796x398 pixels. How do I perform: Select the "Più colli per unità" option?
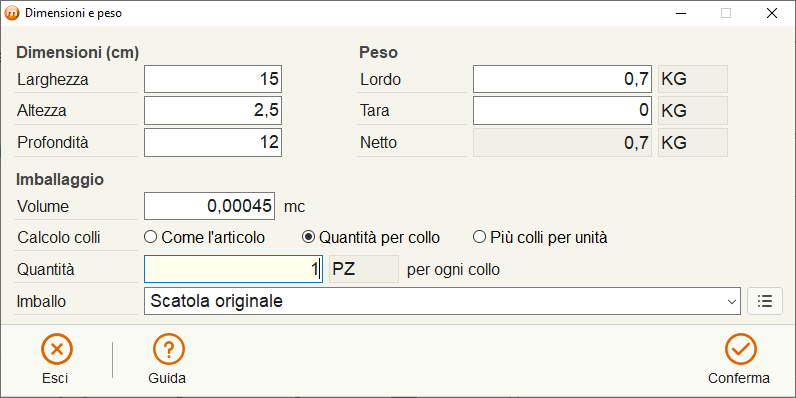(540, 237)
